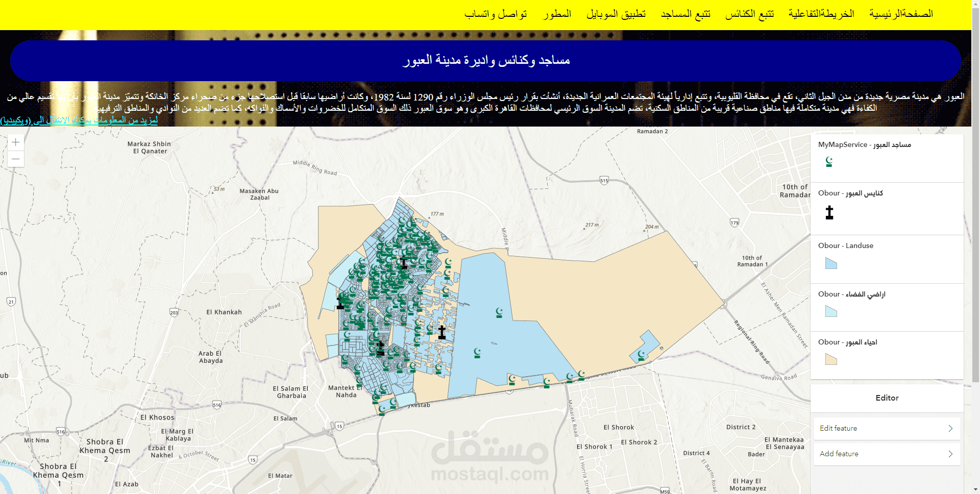980x494 pixels.
Task: Go to الصفحةالرئيسية home page menu
Action: click(x=901, y=14)
